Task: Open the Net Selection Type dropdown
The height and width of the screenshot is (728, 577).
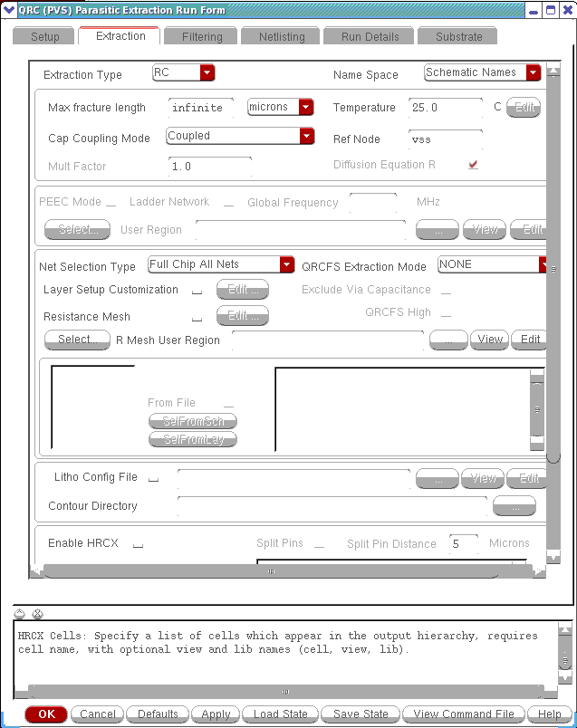Action: click(221, 264)
